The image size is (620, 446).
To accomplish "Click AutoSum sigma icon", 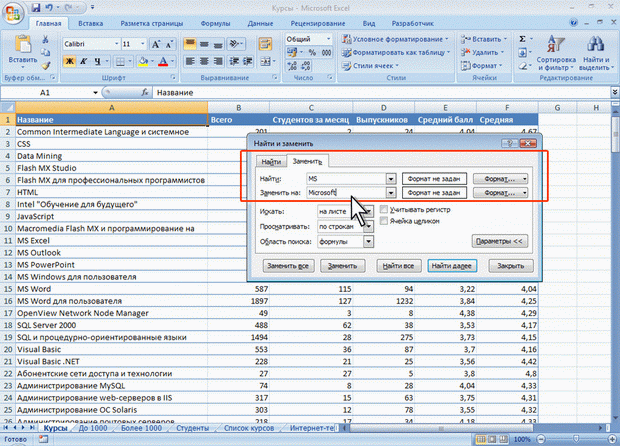I will pos(522,39).
